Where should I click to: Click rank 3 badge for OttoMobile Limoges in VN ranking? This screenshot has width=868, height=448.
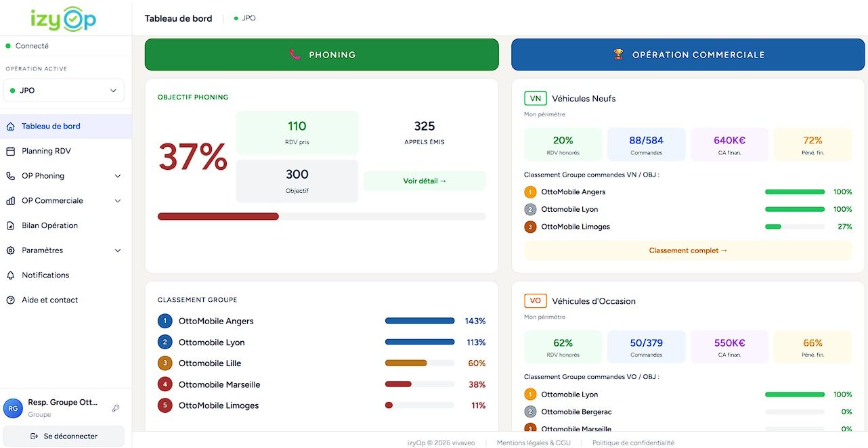530,227
